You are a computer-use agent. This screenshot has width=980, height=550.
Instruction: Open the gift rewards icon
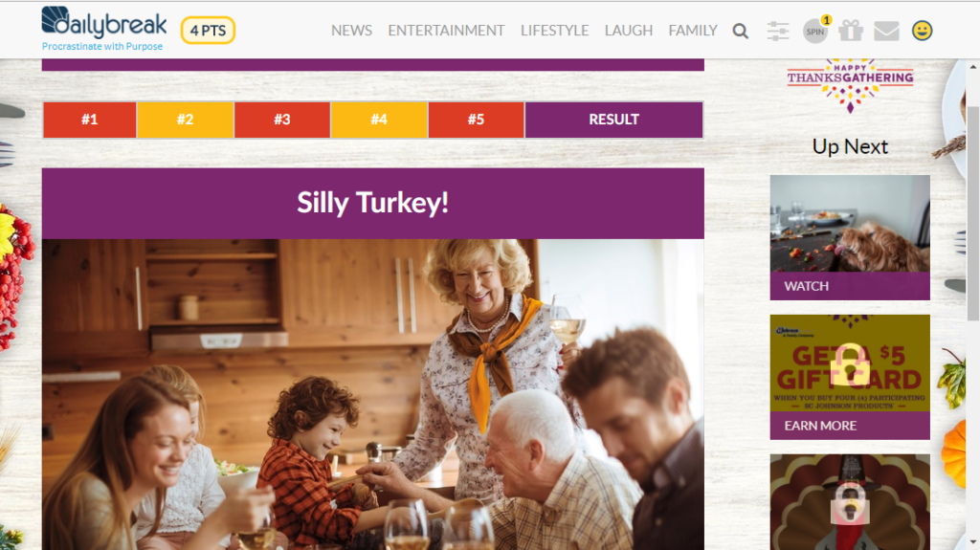[851, 30]
